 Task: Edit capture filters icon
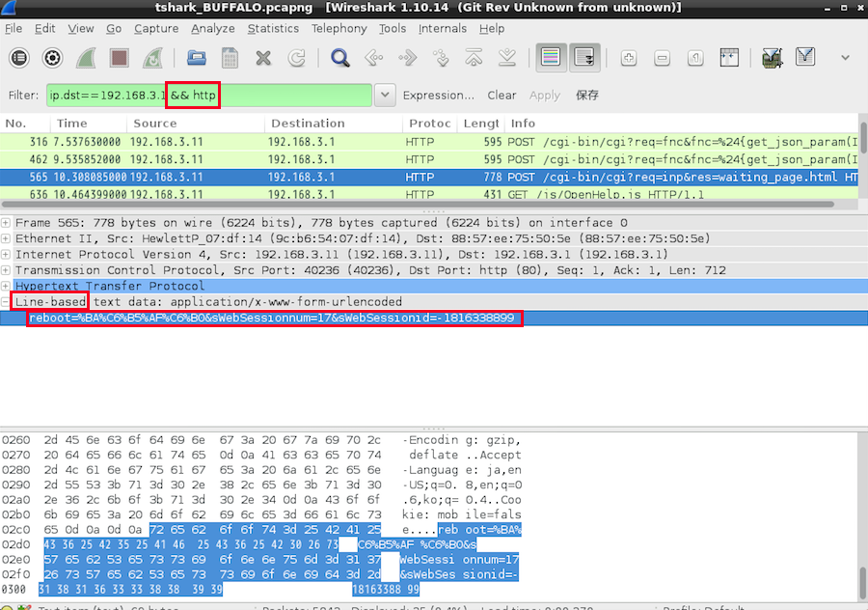[x=773, y=58]
